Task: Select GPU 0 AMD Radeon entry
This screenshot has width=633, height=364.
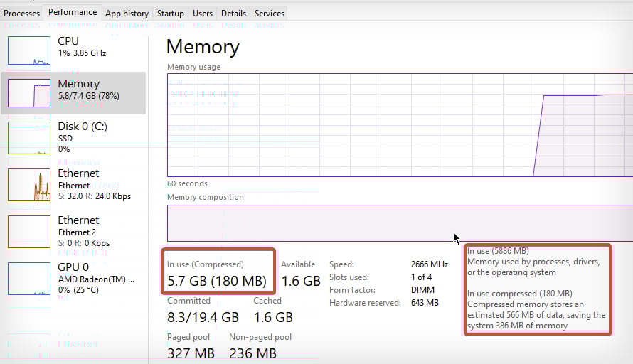Action: tap(73, 278)
